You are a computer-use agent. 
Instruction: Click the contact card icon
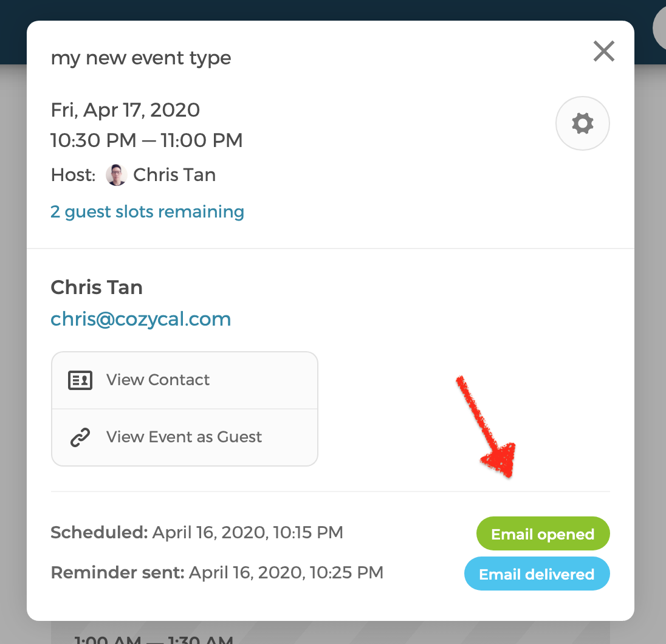click(80, 380)
